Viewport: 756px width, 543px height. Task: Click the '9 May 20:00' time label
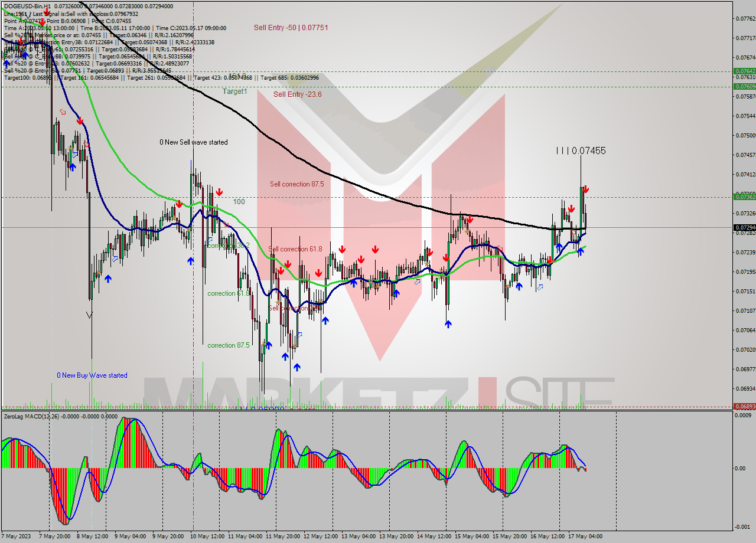(169, 537)
